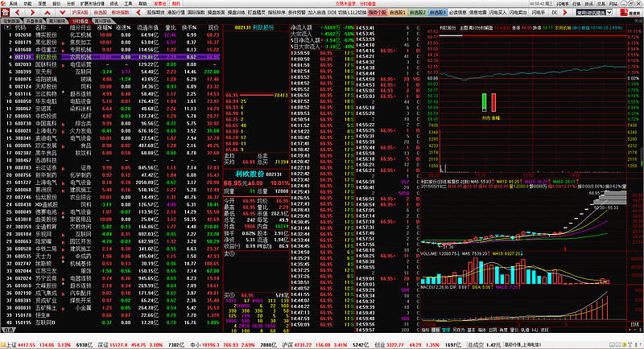Click the 沪深A股 toolbar button
The height and width of the screenshot is (349, 644).
[80, 13]
